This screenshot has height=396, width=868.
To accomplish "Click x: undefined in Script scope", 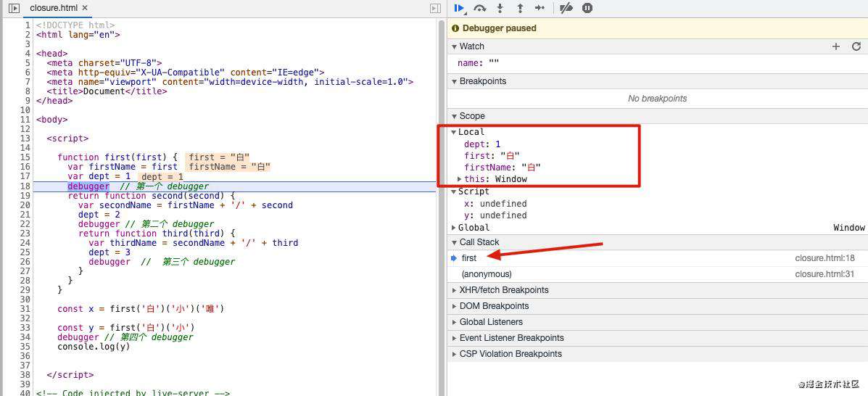I will tap(495, 204).
